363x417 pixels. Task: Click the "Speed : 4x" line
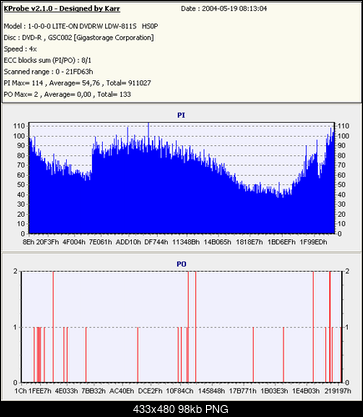(20, 49)
